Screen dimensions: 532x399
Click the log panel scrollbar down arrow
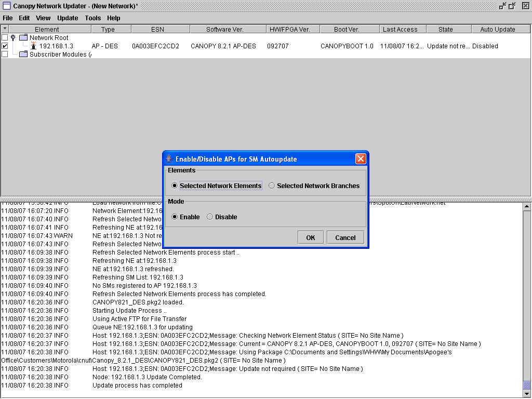(x=527, y=393)
